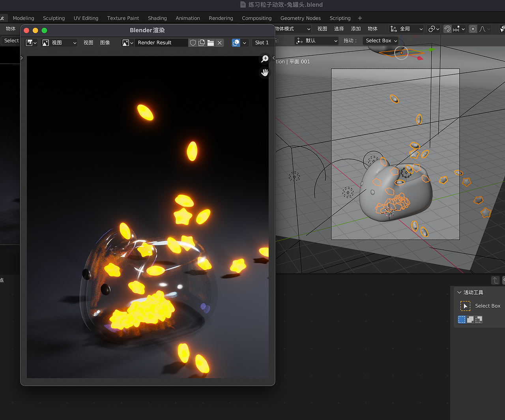The height and width of the screenshot is (420, 505).
Task: Click the display channels icon near Slot 1
Action: click(x=237, y=43)
